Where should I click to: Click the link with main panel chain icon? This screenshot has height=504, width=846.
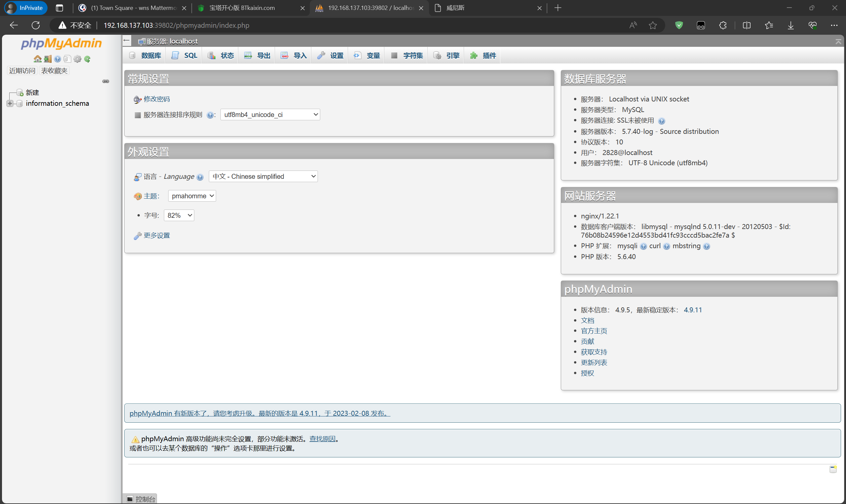tap(105, 81)
